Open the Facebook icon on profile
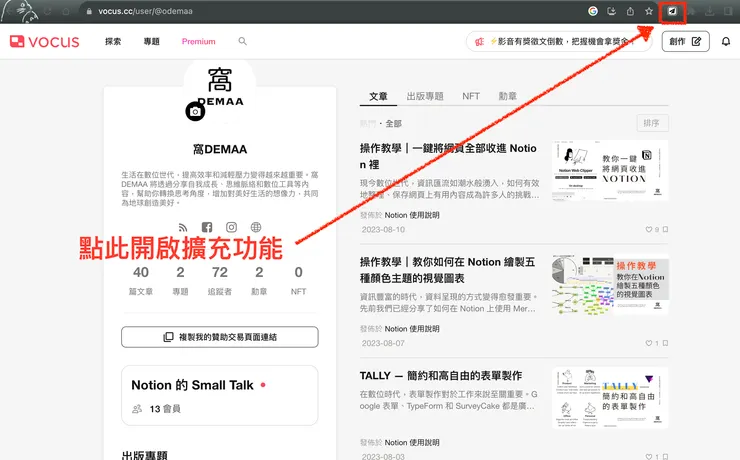 [x=207, y=227]
